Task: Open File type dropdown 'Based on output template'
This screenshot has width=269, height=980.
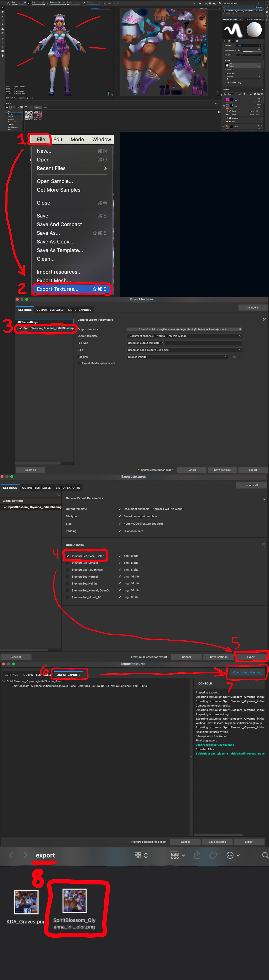Action: (145, 343)
